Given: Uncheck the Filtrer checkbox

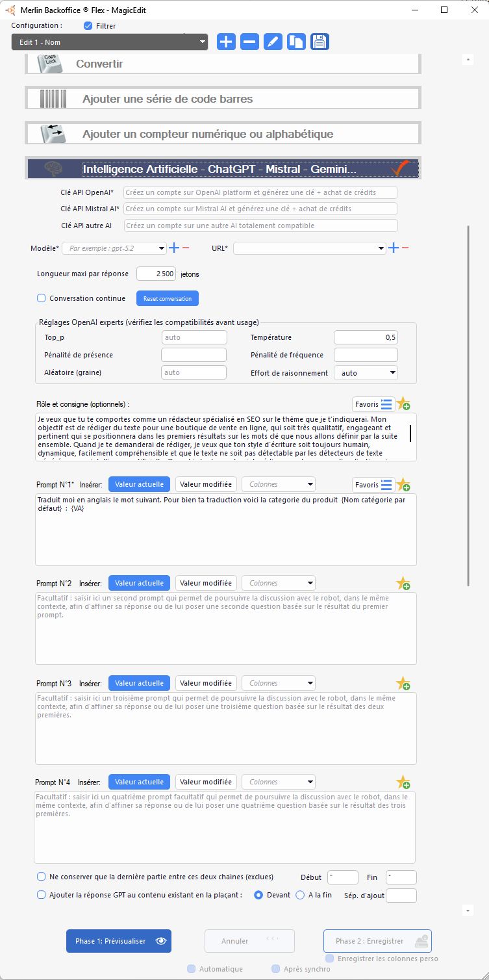Looking at the screenshot, I should (88, 26).
